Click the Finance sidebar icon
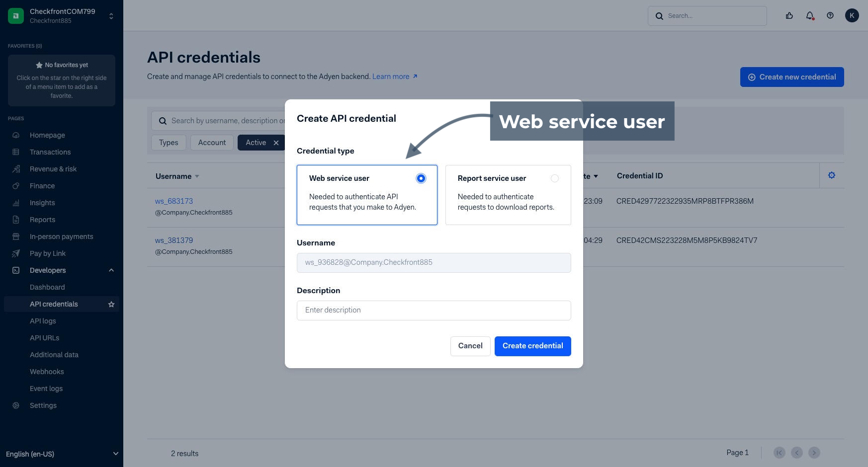Viewport: 868px width, 467px height. (16, 186)
